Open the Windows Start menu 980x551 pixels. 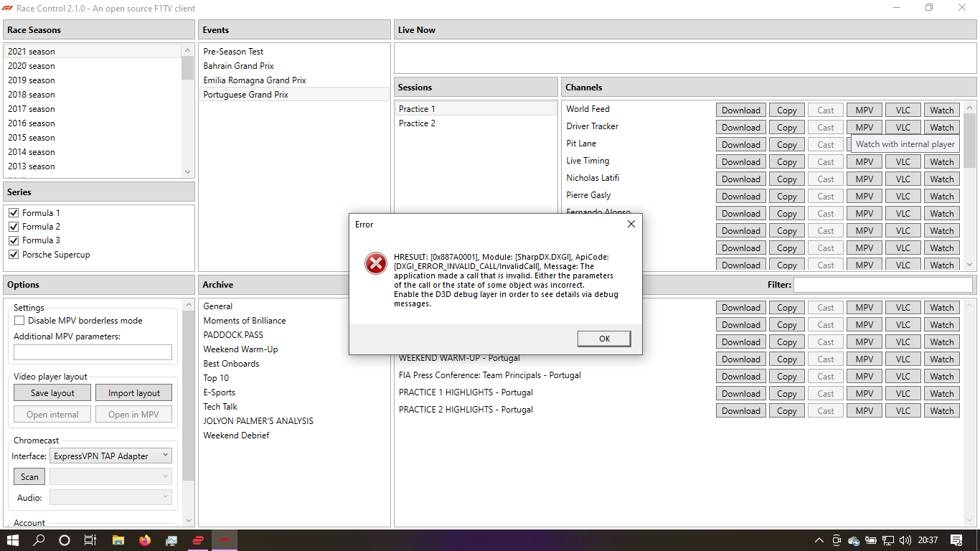pos(13,540)
